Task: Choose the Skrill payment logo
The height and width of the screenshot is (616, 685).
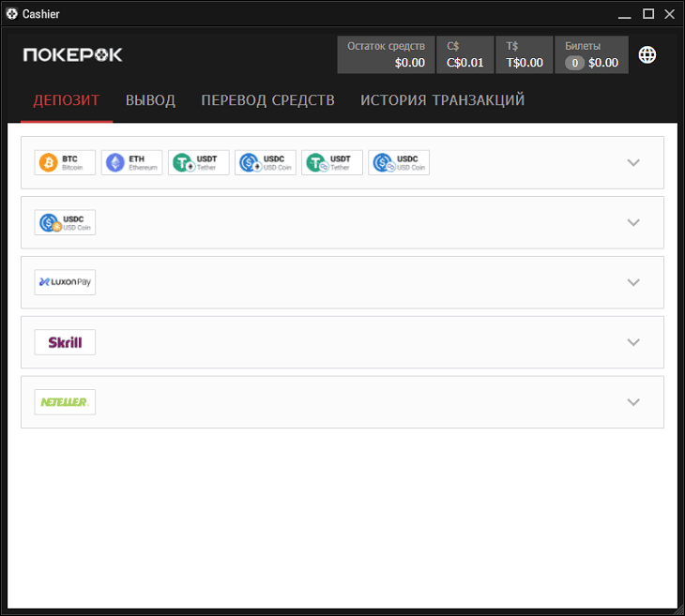Action: [65, 342]
